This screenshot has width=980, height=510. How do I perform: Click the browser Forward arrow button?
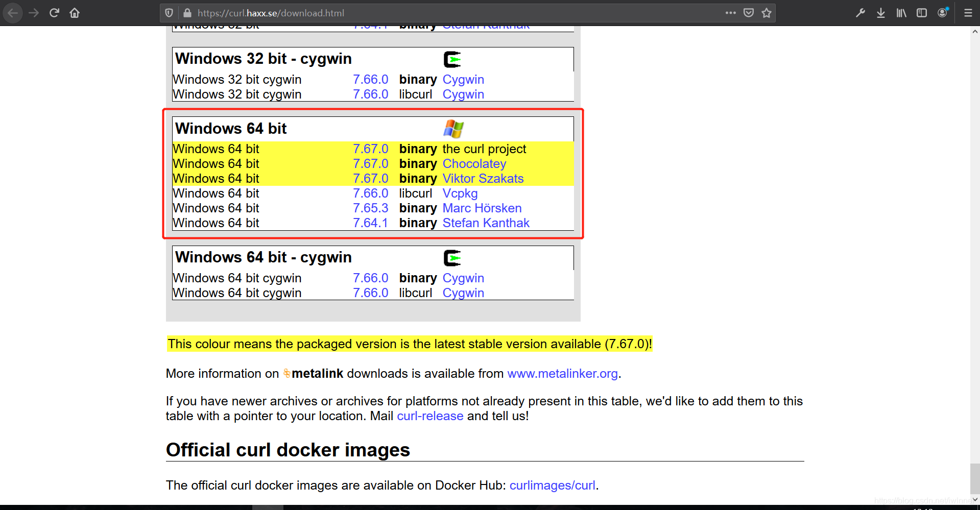coord(34,13)
